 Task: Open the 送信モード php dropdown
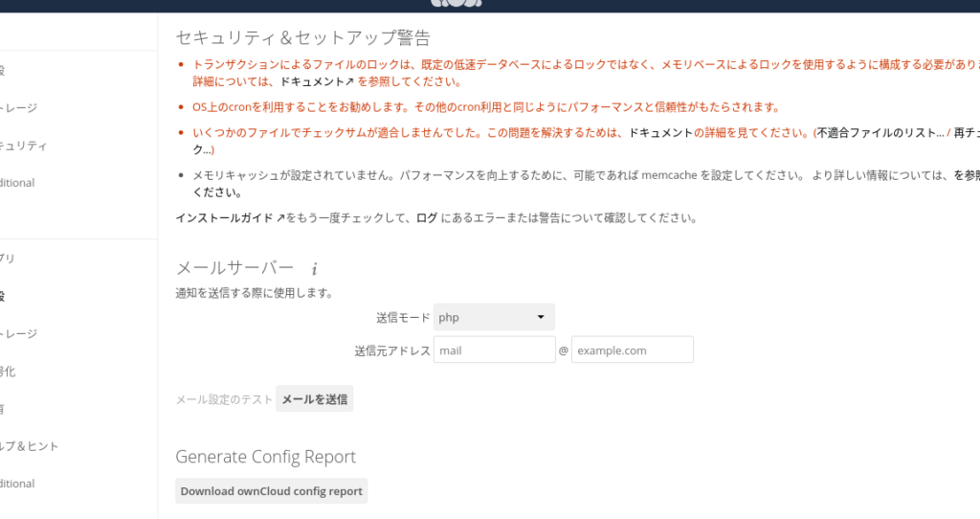coord(494,317)
